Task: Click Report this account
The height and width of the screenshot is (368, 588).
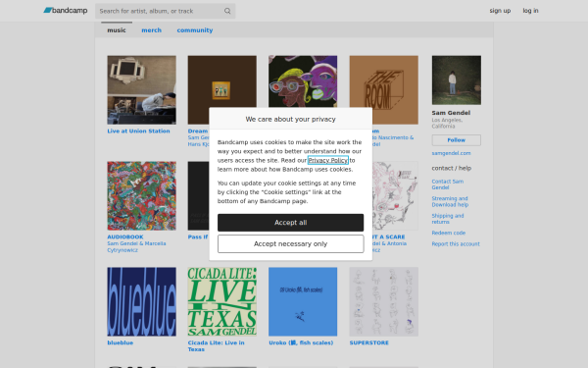Action: [456, 244]
